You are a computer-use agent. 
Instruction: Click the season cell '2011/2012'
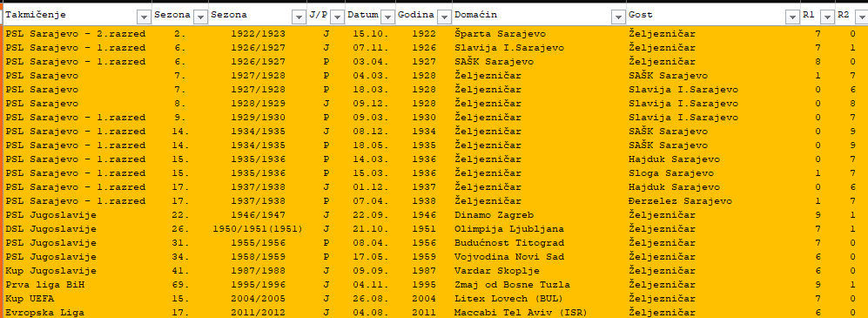coord(258,313)
